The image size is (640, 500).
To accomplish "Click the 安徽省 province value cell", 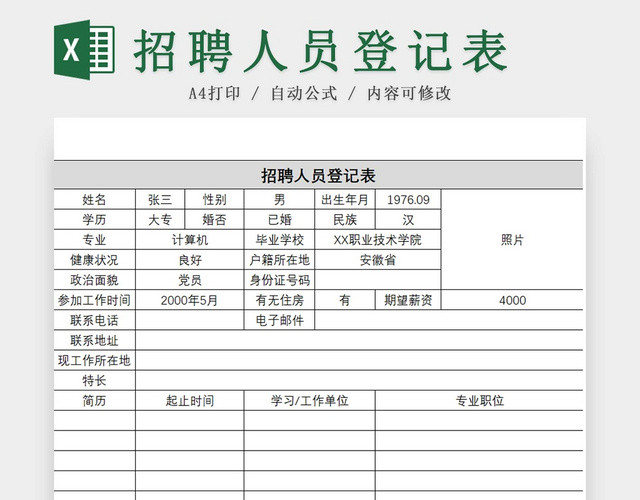I will tap(378, 260).
